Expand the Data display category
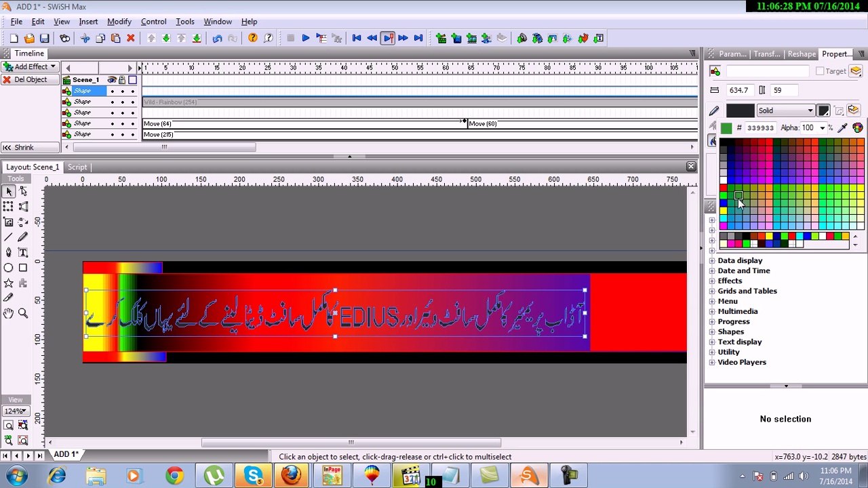The width and height of the screenshot is (868, 488). point(712,260)
